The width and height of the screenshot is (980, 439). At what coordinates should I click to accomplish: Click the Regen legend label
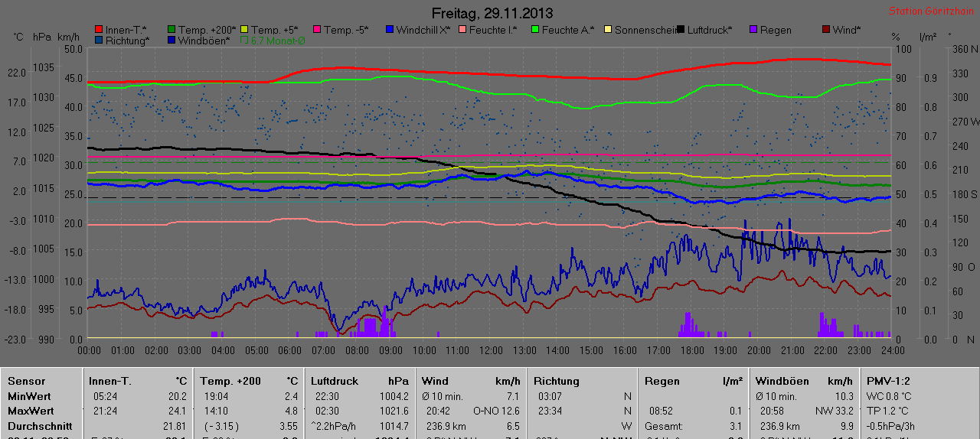pos(776,30)
